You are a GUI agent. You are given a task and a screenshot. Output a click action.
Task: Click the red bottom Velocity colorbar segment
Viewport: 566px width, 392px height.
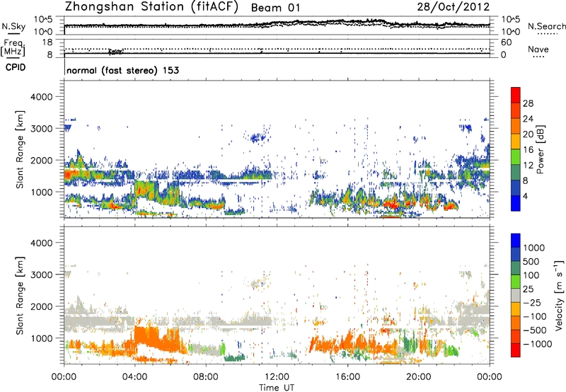point(516,350)
